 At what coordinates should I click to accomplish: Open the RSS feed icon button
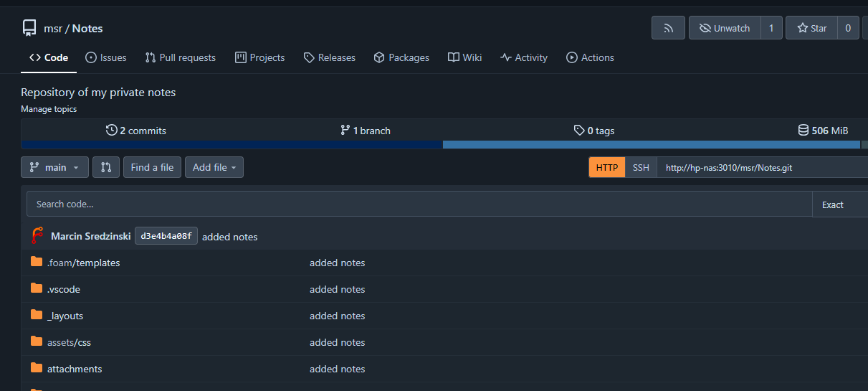668,28
